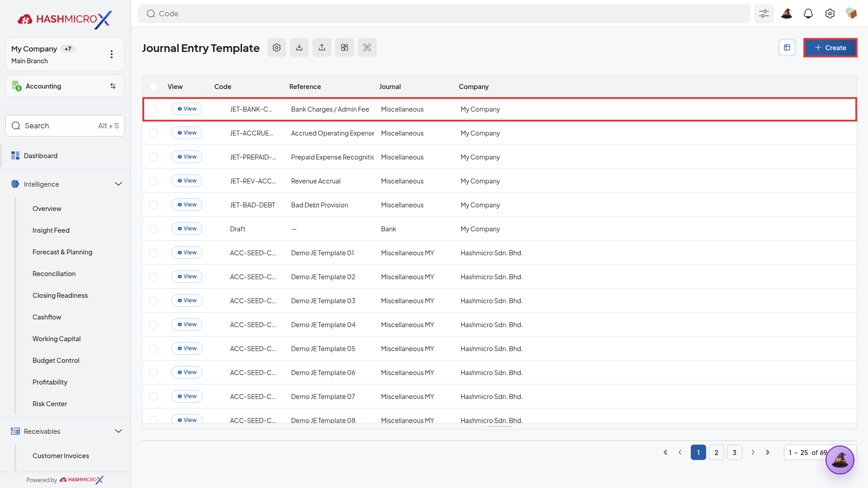Screen dimensions: 868x488
Task: Click the top Code search field
Action: pyautogui.click(x=444, y=14)
